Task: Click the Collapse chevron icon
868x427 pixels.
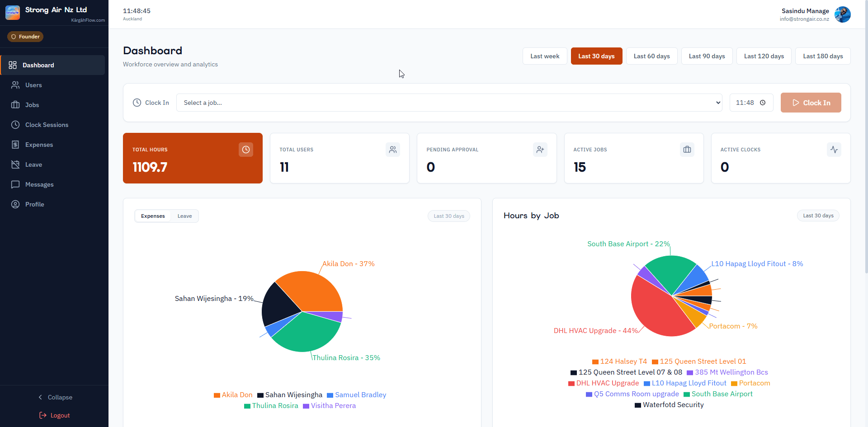Action: 40,397
